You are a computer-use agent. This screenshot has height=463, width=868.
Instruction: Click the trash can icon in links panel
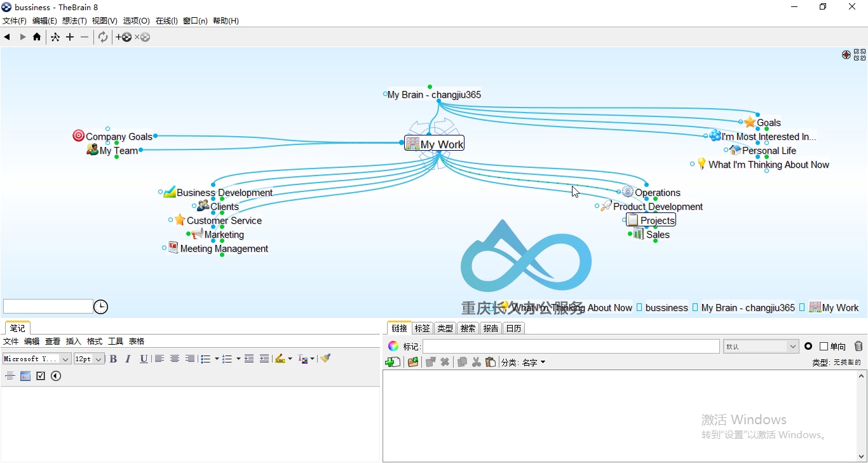858,346
